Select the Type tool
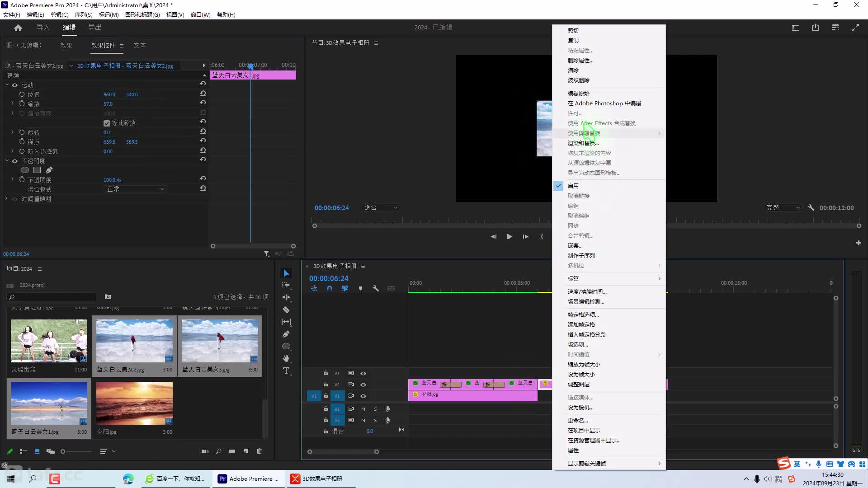Screen dimensions: 868x488 pos(286,371)
